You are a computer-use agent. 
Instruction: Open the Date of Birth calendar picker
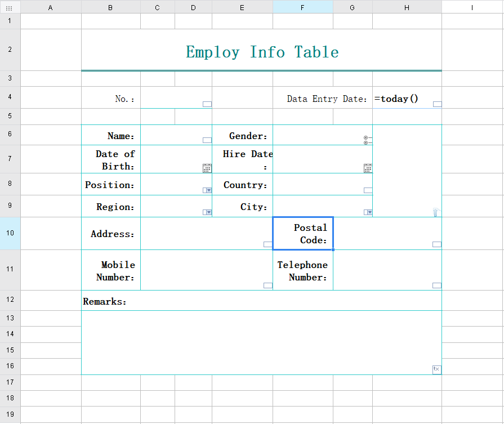coord(207,168)
